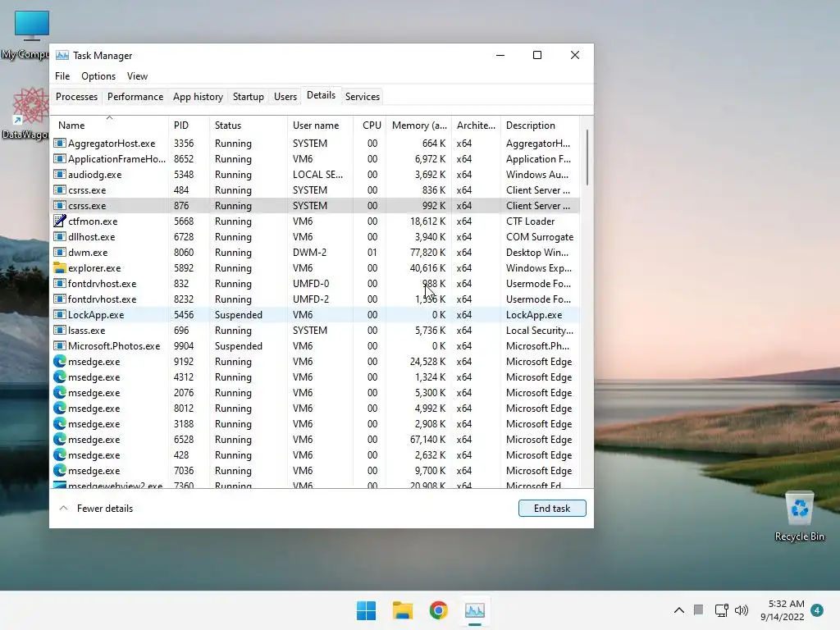The width and height of the screenshot is (840, 630).
Task: Select msedge.exe row with PID 2076
Action: coord(316,392)
